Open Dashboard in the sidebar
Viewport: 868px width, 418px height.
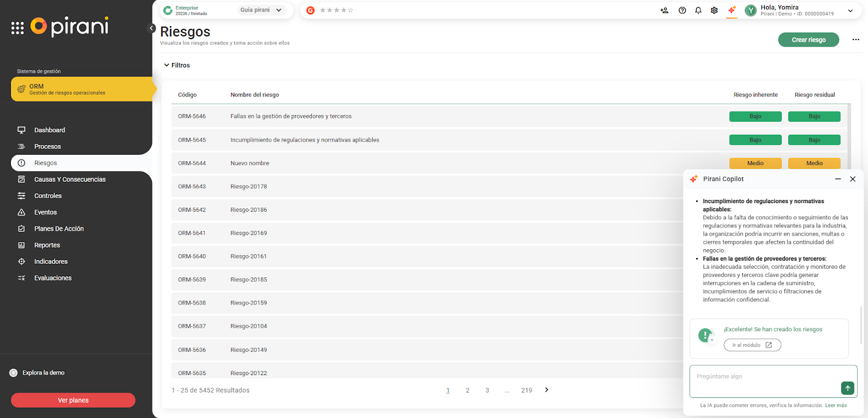[49, 130]
